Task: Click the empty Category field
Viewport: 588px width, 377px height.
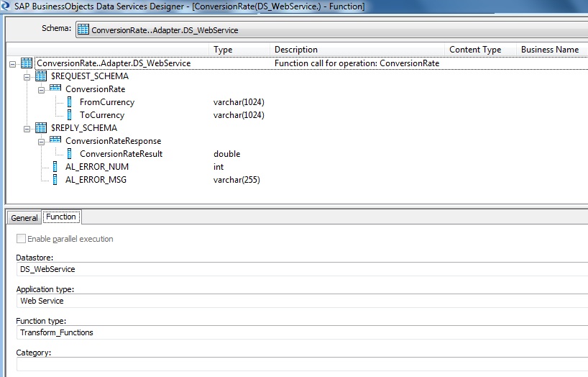Action: click(302, 364)
